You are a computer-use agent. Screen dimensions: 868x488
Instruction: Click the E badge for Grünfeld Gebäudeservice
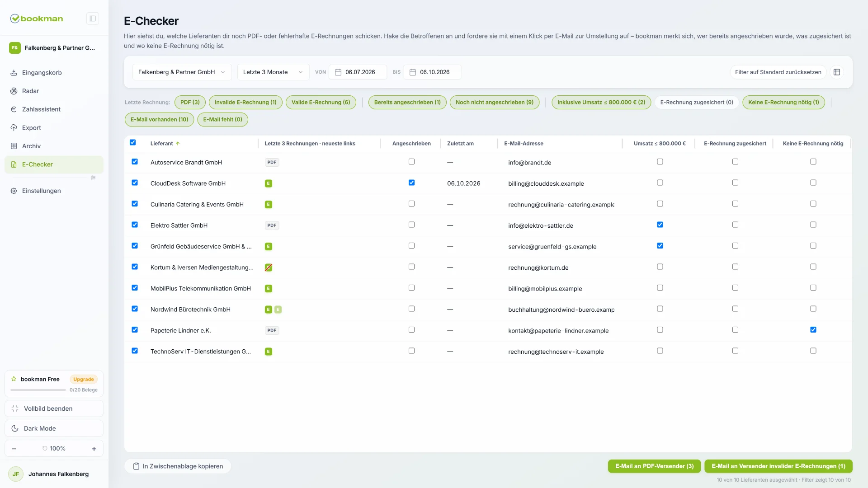pos(269,247)
